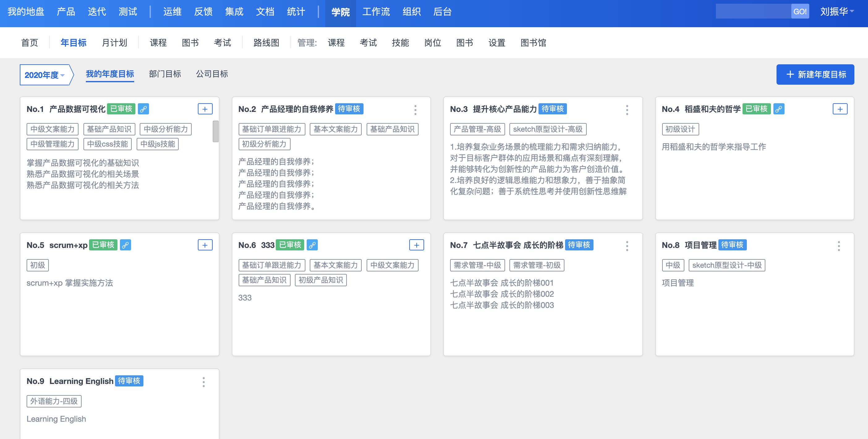The image size is (868, 439).
Task: Open the three-dot menu on No.7 七点半故事会
Action: pyautogui.click(x=627, y=246)
